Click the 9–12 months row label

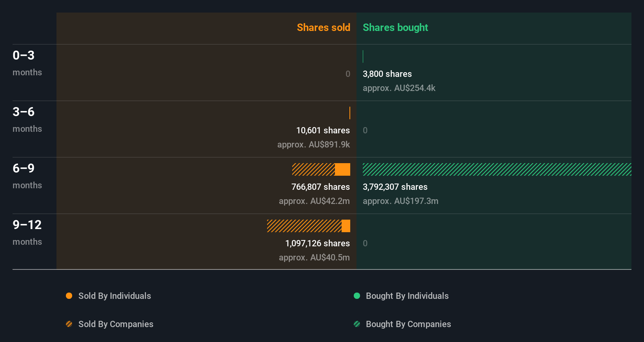(x=27, y=232)
